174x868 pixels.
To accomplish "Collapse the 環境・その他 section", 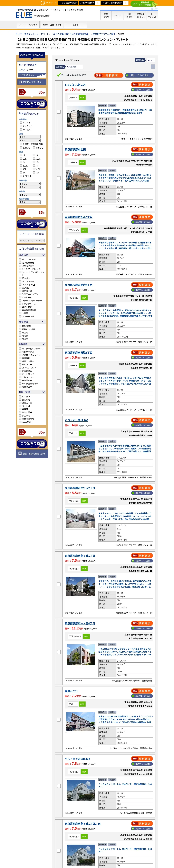I will point(32,392).
